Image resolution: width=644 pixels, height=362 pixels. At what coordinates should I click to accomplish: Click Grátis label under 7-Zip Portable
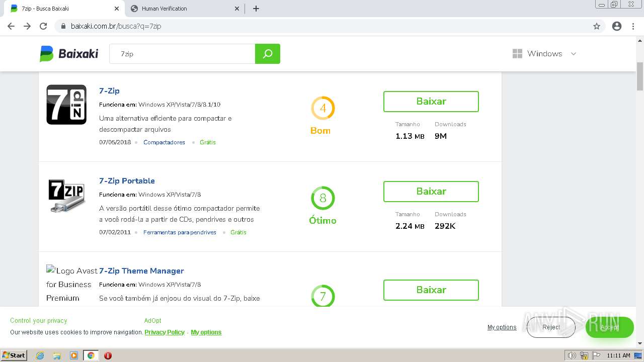pyautogui.click(x=238, y=232)
